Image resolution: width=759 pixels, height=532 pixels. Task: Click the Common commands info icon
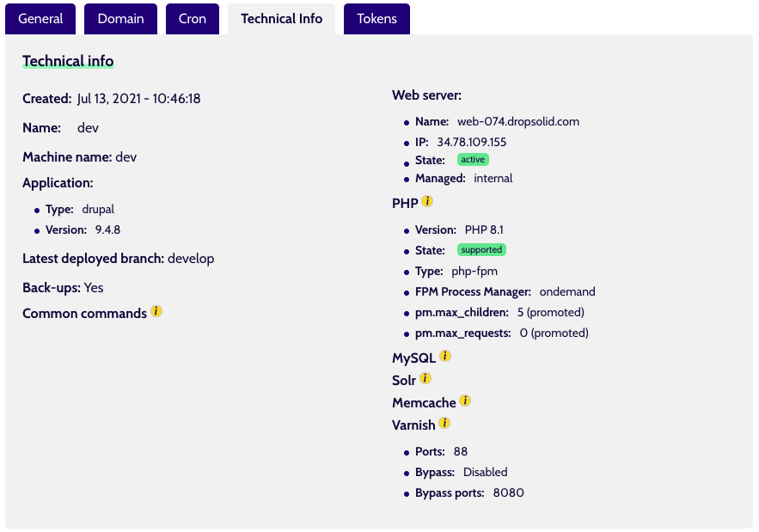point(156,311)
